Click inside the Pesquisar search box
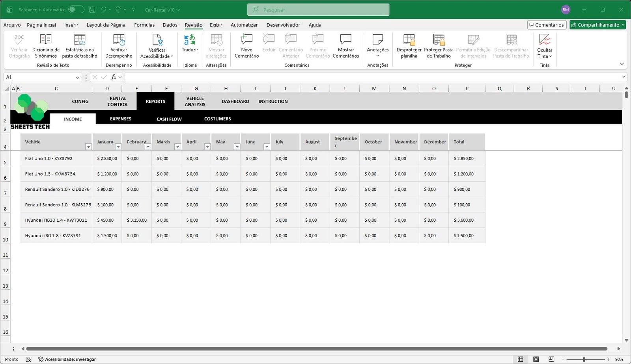This screenshot has height=364, width=631. (x=318, y=9)
